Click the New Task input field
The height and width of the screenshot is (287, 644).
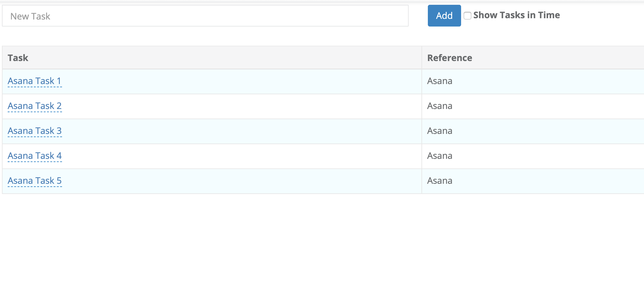tap(205, 16)
